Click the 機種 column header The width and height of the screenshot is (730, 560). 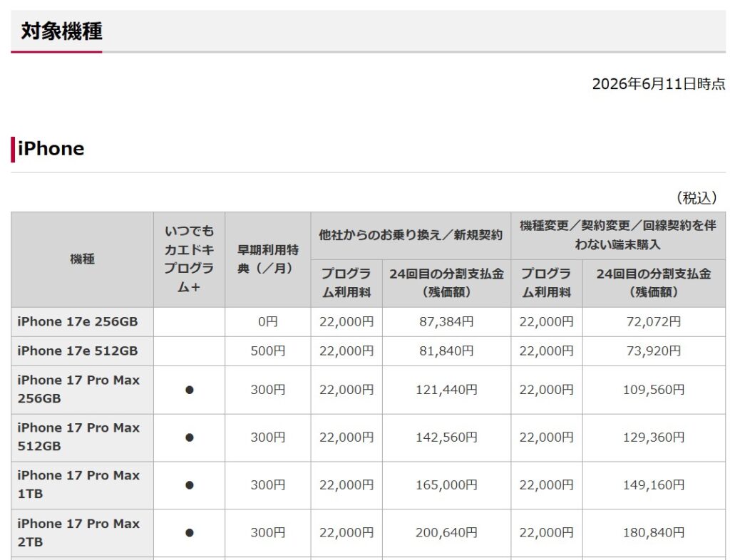tap(83, 259)
